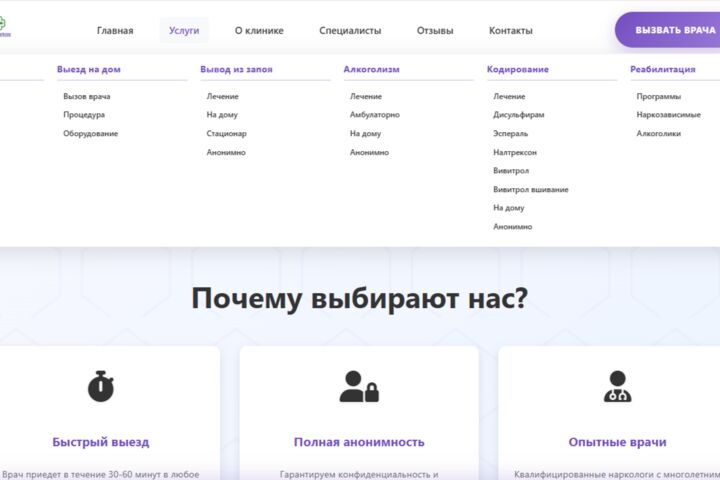Choose На дому under Алкоголизм
This screenshot has width=720, height=480.
point(365,134)
